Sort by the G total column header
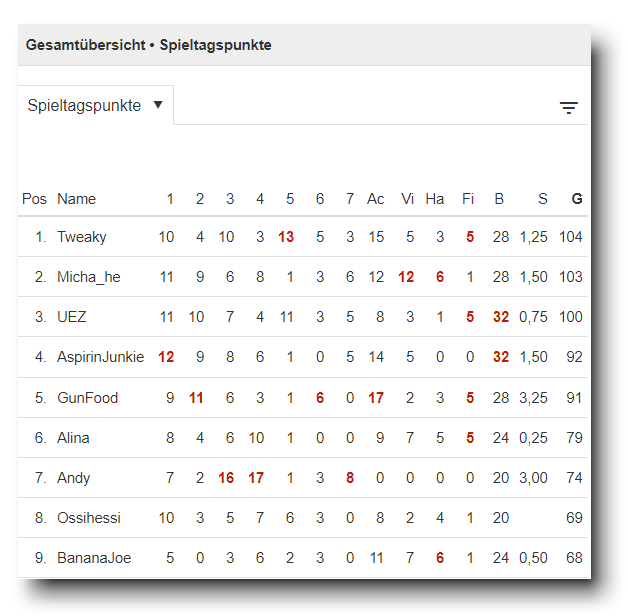The image size is (628, 616). pyautogui.click(x=576, y=199)
